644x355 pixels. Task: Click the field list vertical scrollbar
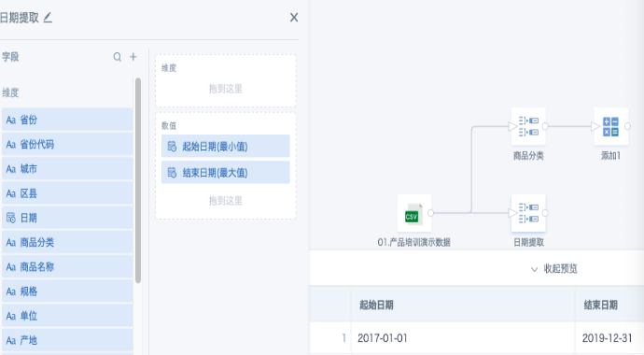138,180
